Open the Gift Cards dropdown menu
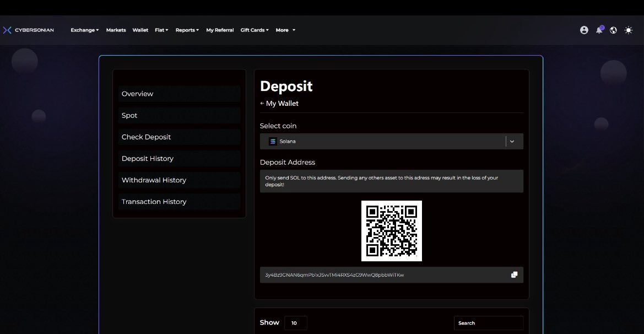 255,30
